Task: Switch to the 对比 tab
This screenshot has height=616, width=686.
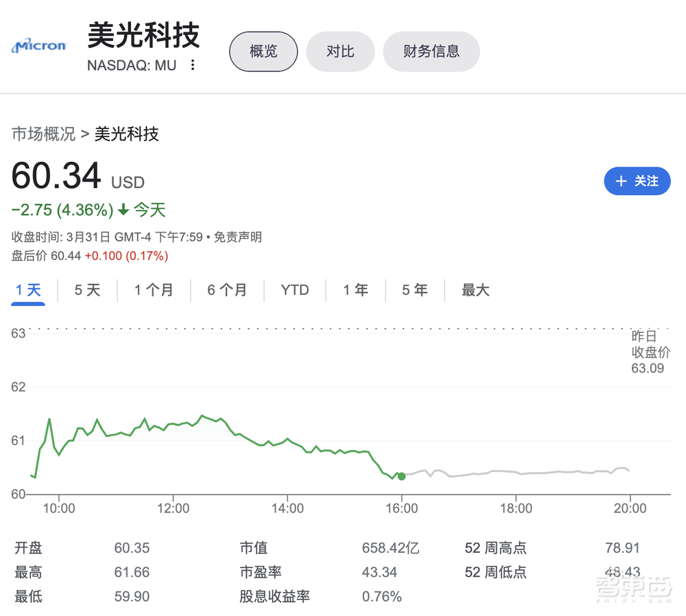Action: point(340,51)
